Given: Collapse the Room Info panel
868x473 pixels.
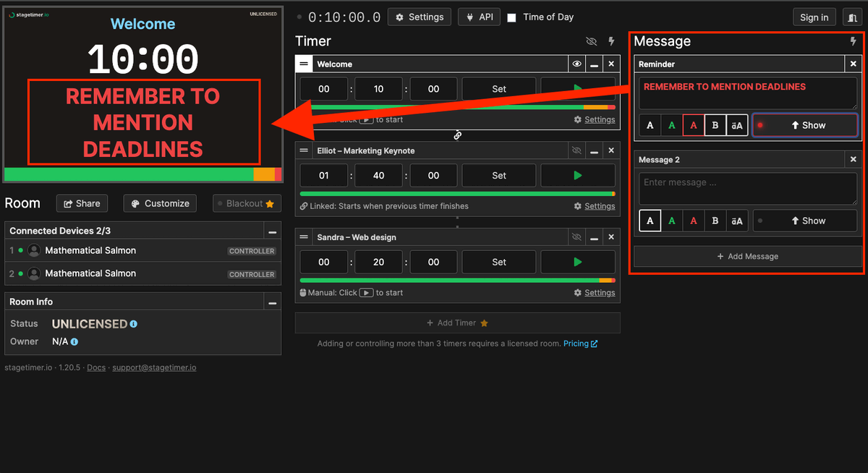Looking at the screenshot, I should point(272,302).
